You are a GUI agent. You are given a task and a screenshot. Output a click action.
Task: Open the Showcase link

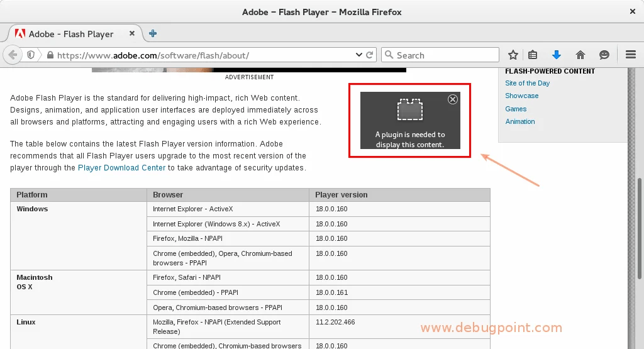tap(521, 96)
